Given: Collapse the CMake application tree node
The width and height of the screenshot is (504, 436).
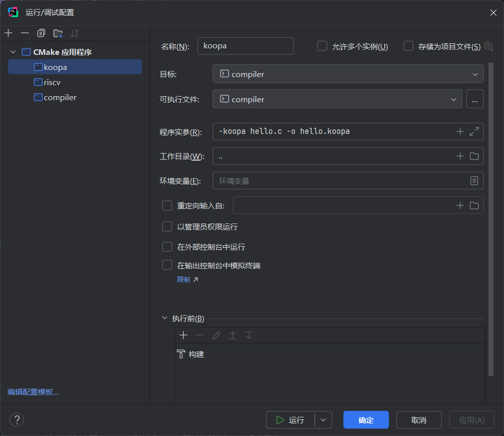Looking at the screenshot, I should click(x=13, y=52).
